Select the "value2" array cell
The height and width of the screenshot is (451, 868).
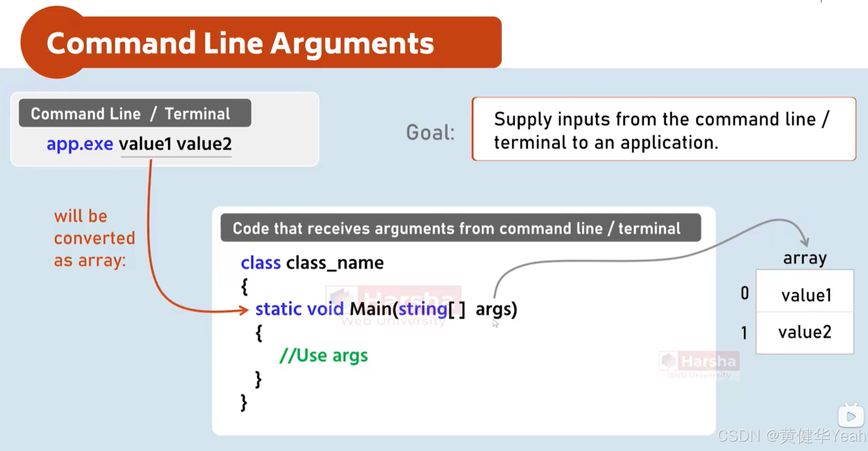click(805, 332)
